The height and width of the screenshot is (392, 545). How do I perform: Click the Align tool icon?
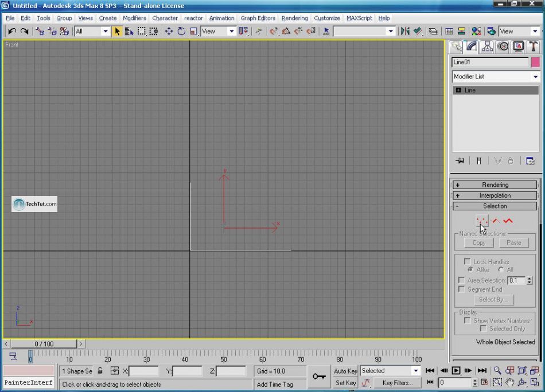coord(418,32)
